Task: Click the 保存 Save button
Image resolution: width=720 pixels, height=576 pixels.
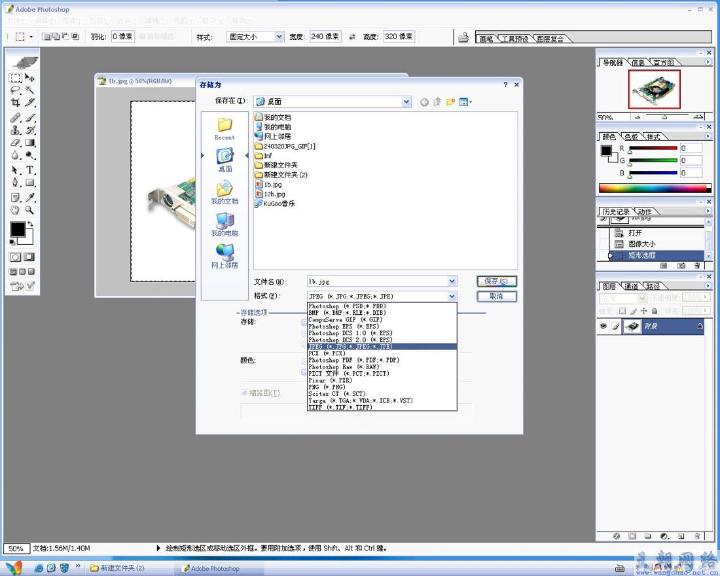Action: 496,281
